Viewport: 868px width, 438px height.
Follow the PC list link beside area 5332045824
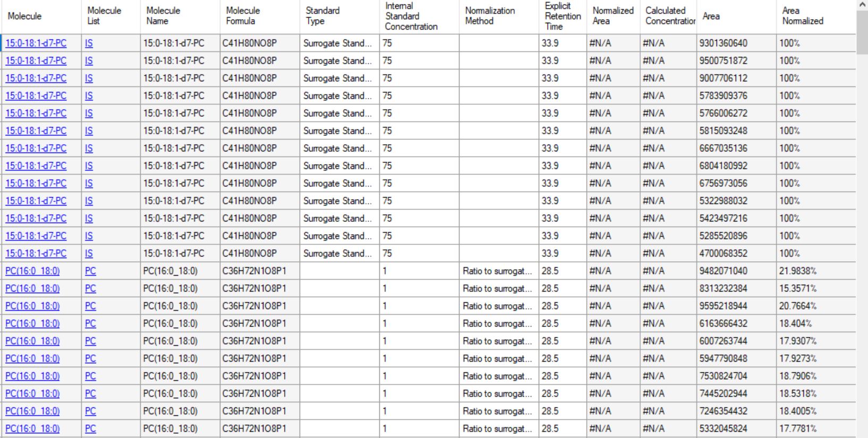tap(90, 429)
